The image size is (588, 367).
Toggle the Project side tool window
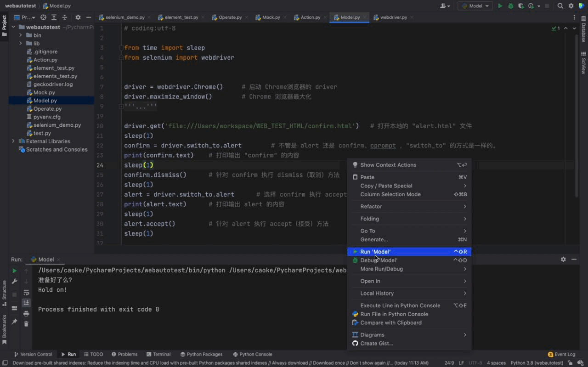(4, 25)
